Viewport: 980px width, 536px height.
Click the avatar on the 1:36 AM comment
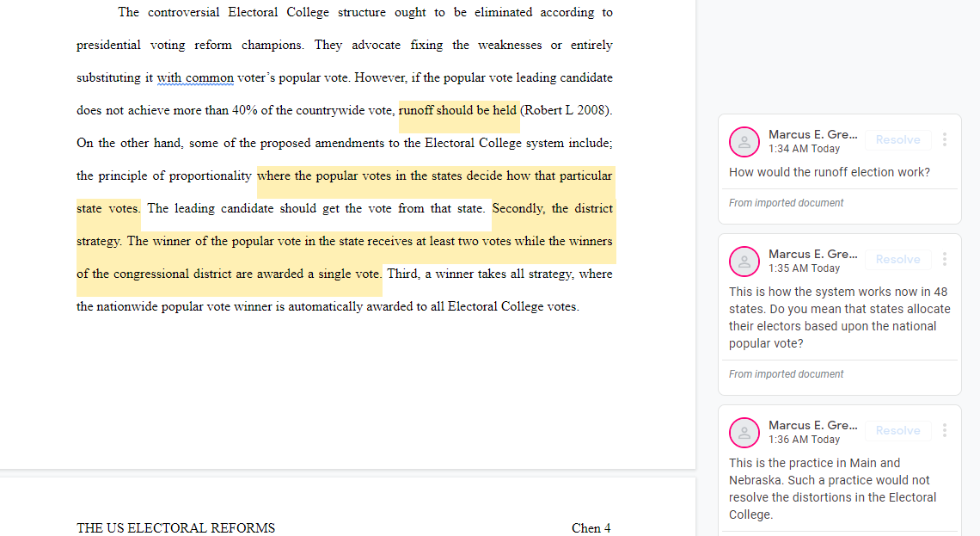point(744,433)
